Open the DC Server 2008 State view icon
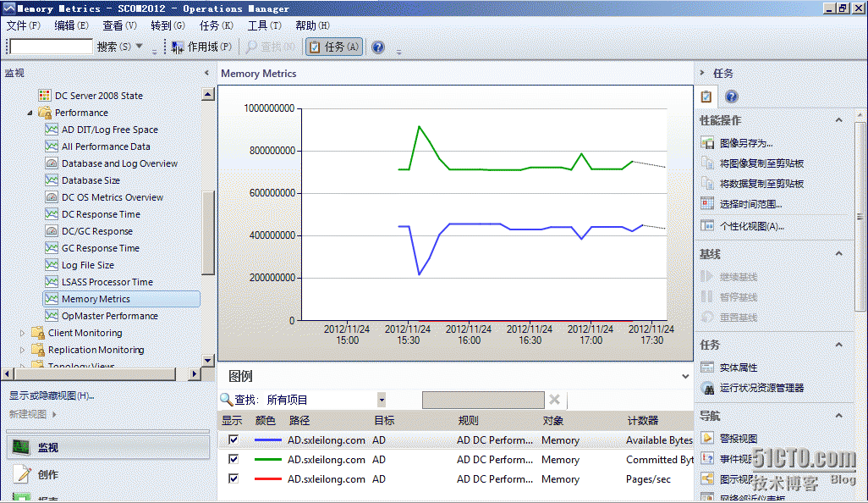 (x=45, y=96)
